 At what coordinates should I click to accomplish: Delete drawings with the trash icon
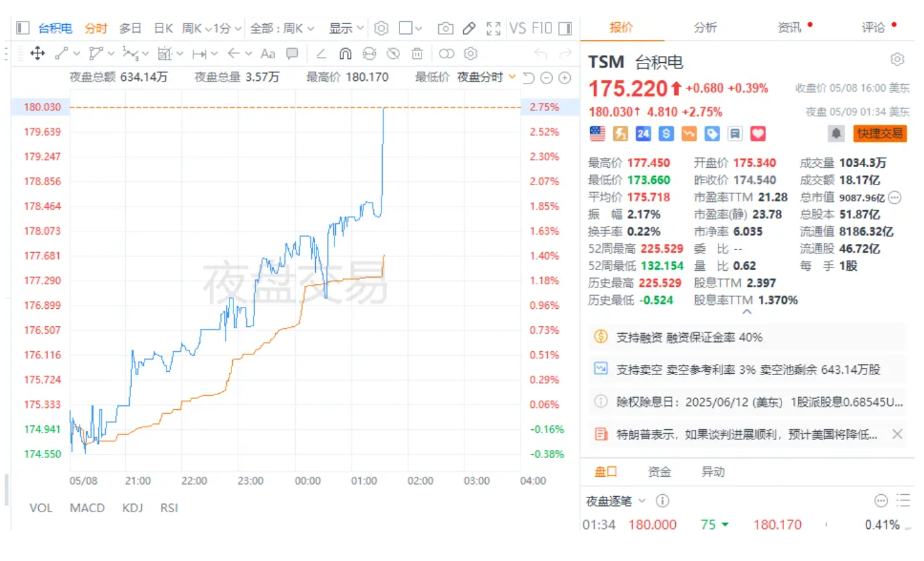[x=417, y=53]
